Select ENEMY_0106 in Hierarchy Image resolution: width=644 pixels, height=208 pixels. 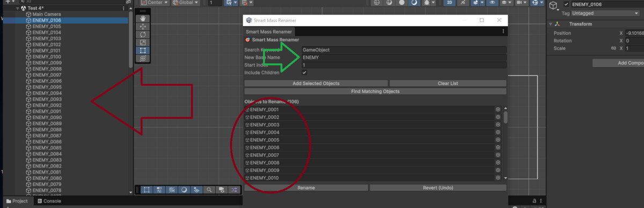point(46,20)
